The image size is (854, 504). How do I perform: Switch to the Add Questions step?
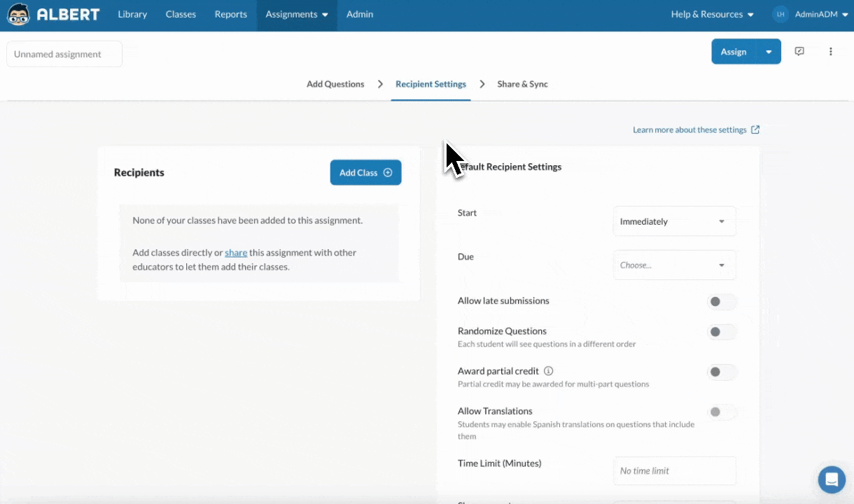tap(335, 84)
